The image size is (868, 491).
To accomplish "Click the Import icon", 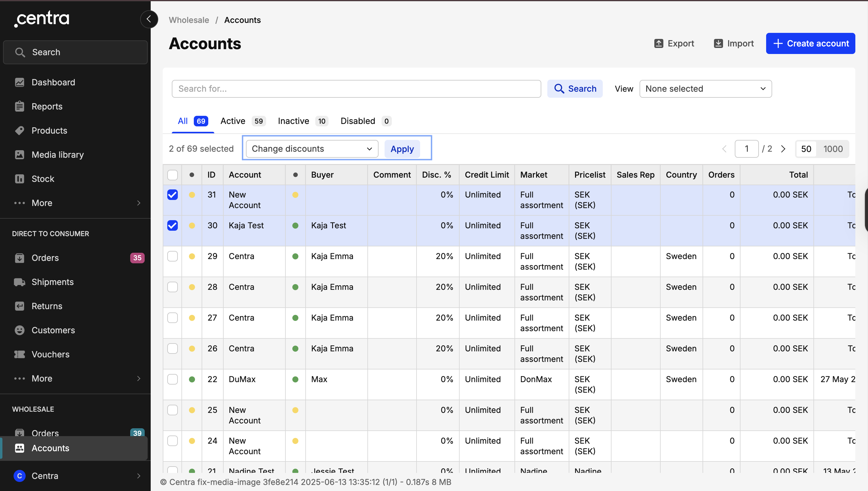I will (x=719, y=43).
